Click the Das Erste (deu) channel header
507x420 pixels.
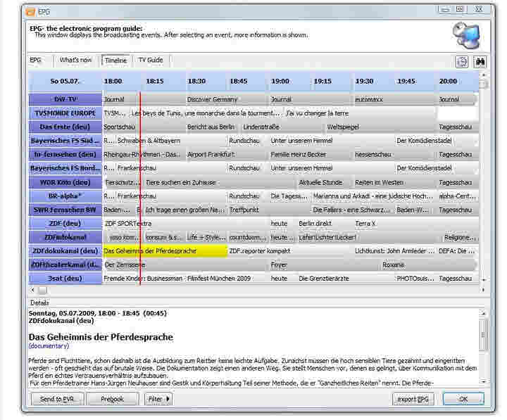[65, 127]
